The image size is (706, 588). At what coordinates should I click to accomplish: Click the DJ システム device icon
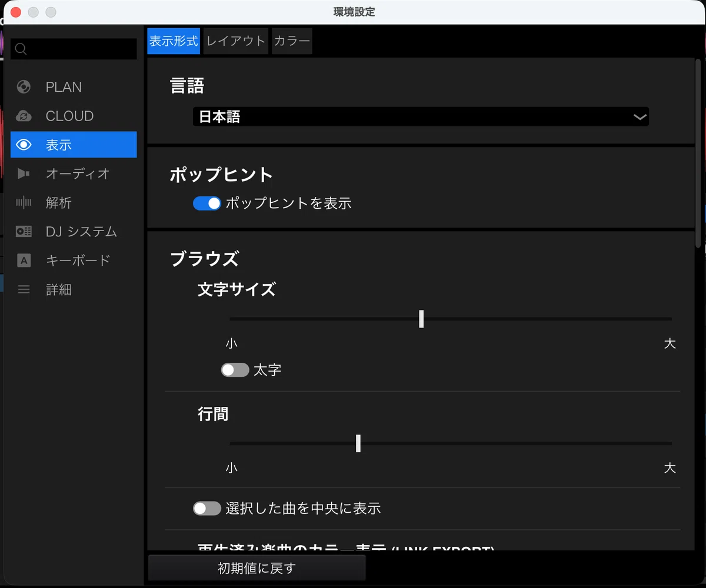[24, 232]
